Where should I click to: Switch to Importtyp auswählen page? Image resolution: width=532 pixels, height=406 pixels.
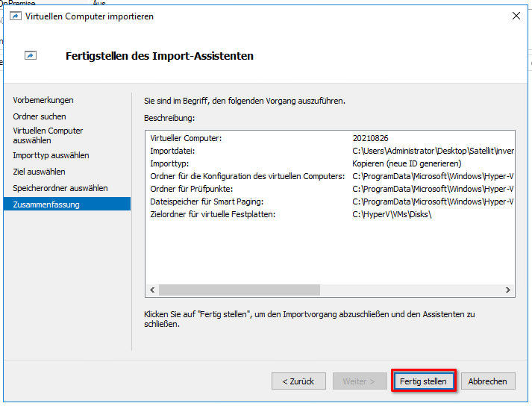point(51,155)
